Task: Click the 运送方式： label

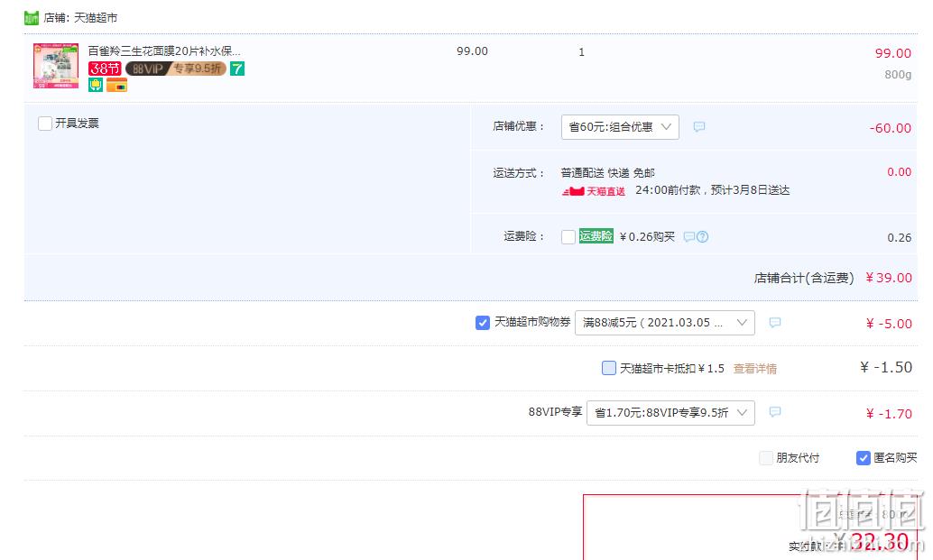Action: [519, 173]
